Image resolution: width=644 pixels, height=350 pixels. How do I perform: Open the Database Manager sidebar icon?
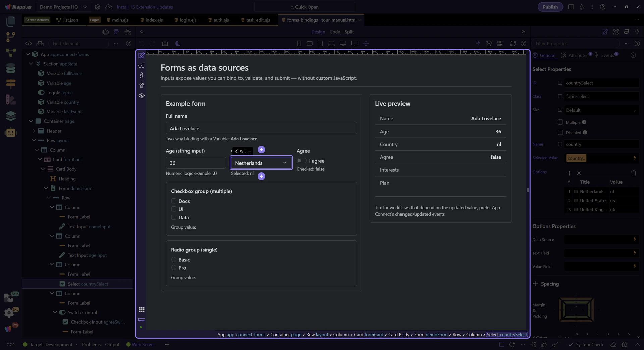click(11, 68)
